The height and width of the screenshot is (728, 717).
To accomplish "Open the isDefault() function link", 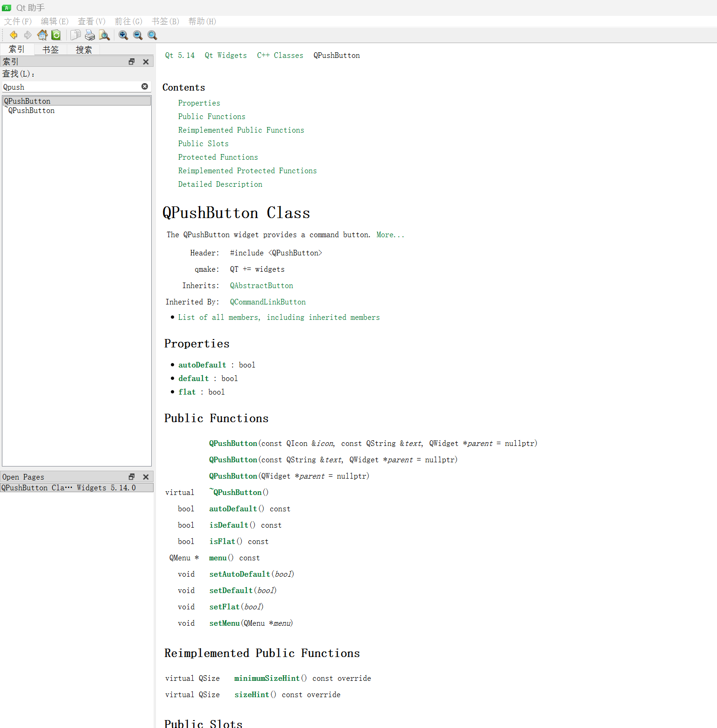I will [229, 525].
